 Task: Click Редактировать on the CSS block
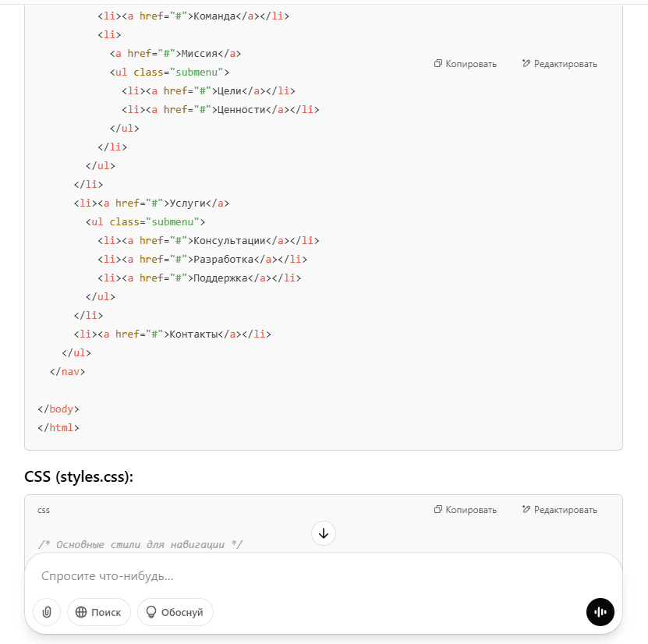tap(560, 510)
